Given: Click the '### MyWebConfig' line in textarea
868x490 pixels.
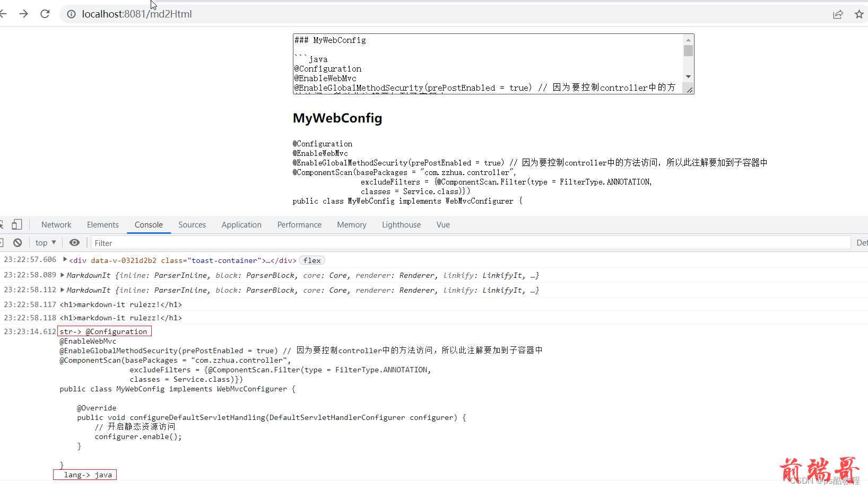Looking at the screenshot, I should 331,40.
